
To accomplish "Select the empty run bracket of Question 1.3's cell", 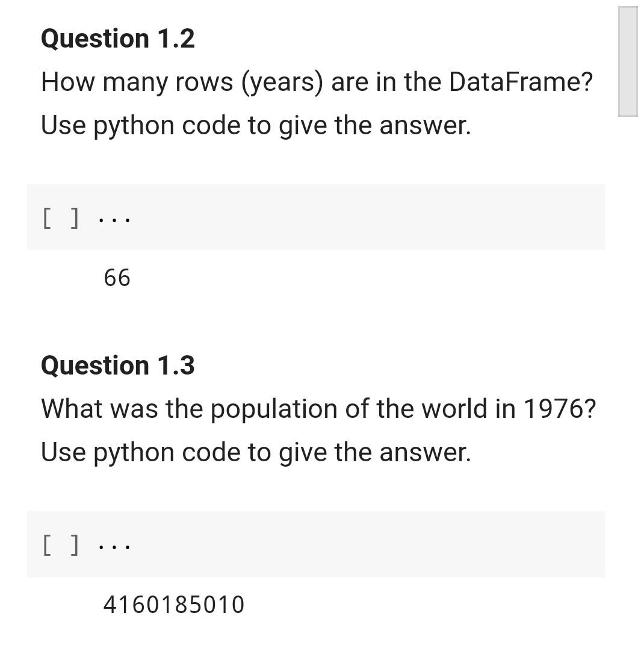I will coord(60,545).
